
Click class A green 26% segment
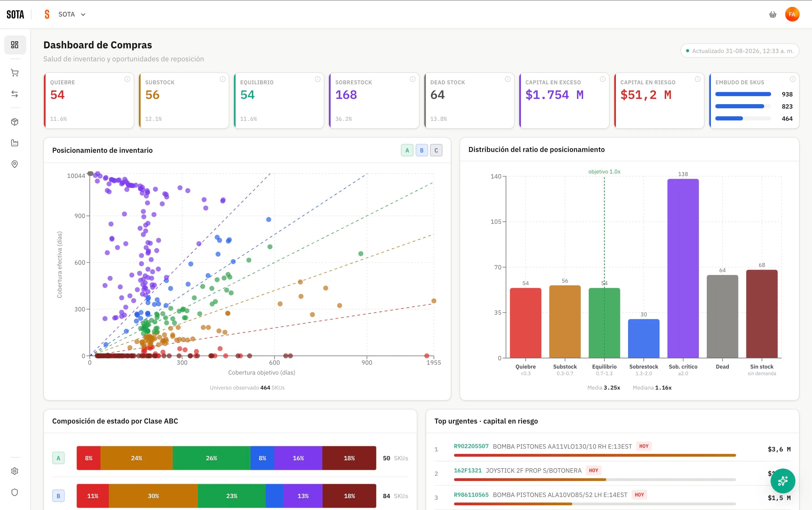click(x=212, y=458)
